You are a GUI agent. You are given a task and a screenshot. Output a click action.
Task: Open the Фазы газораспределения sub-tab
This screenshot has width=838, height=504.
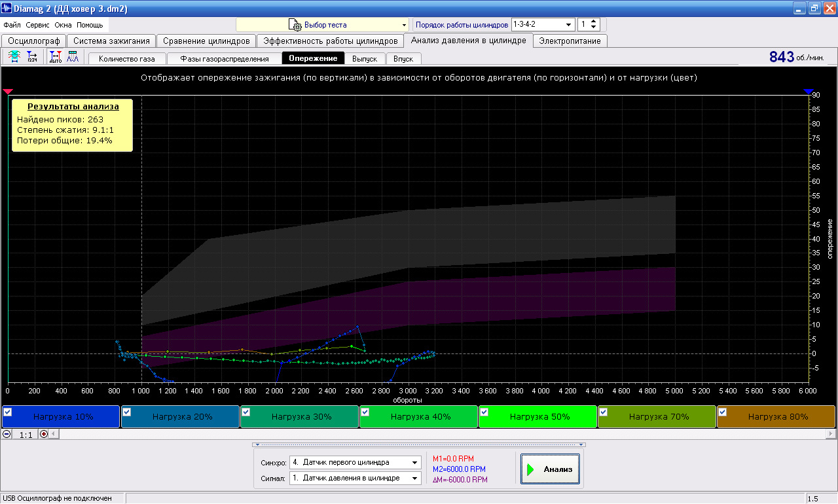point(225,58)
